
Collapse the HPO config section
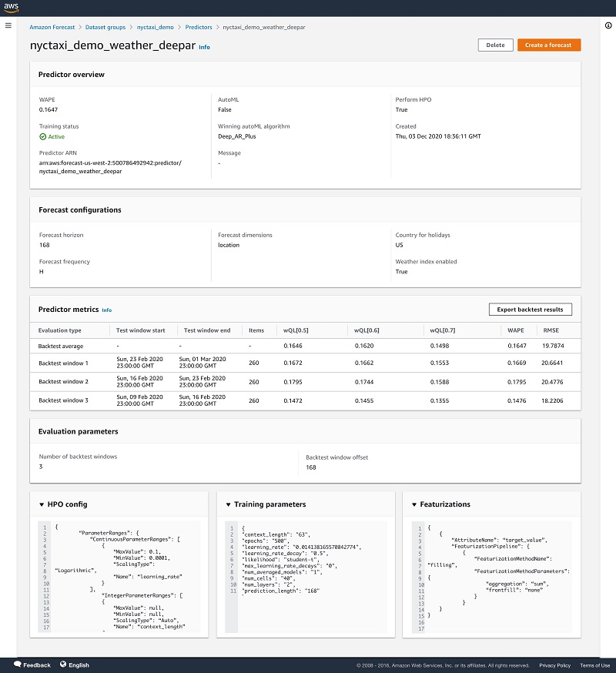(x=42, y=505)
